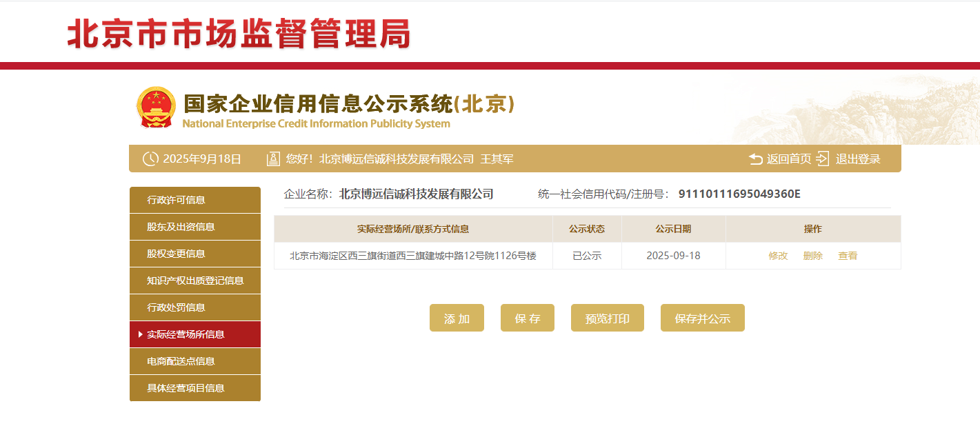Open 具体经营项目信息 sidebar item
This screenshot has width=980, height=437.
click(x=195, y=388)
